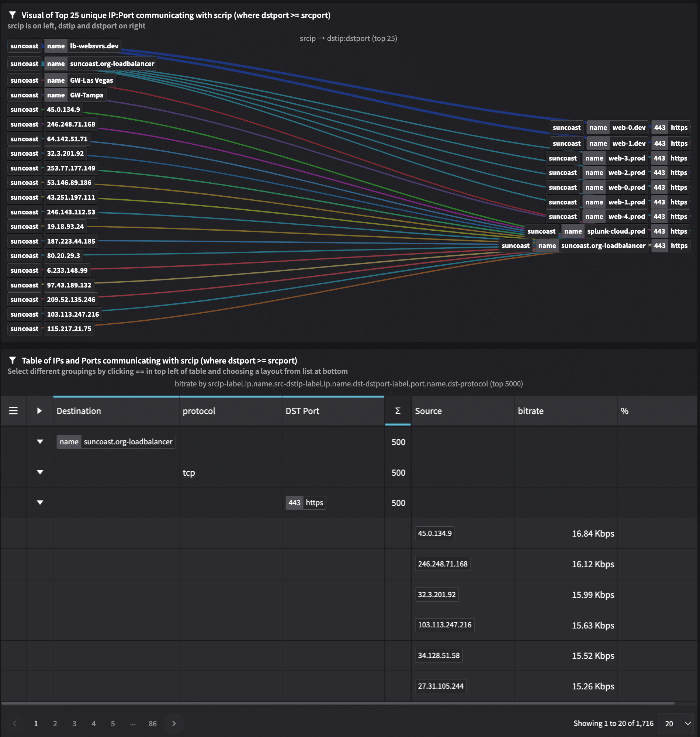
Task: Jump to last page 86
Action: click(153, 724)
